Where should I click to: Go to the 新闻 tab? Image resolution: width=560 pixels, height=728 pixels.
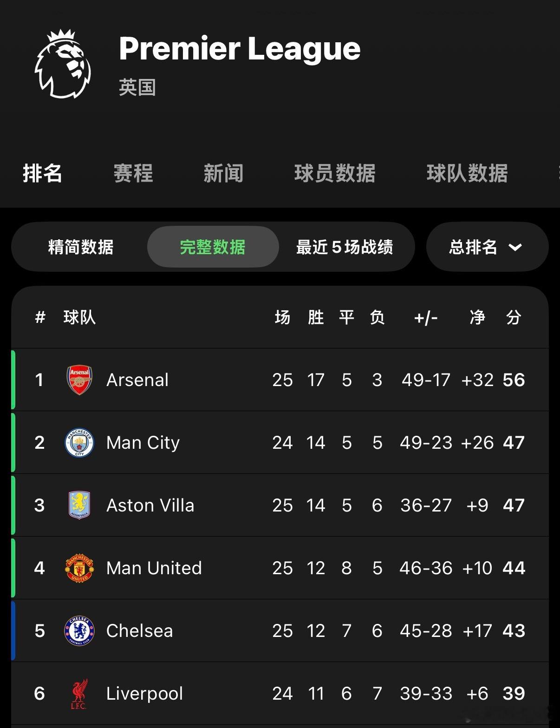(223, 173)
